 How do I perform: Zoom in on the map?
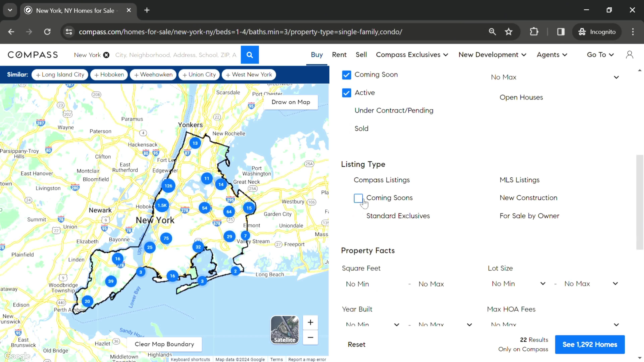tap(310, 322)
